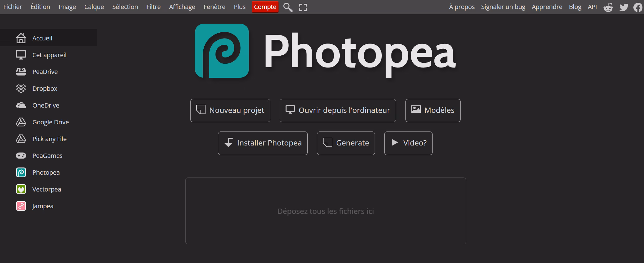Click the Nouveau projet button
This screenshot has height=263, width=644.
point(230,110)
